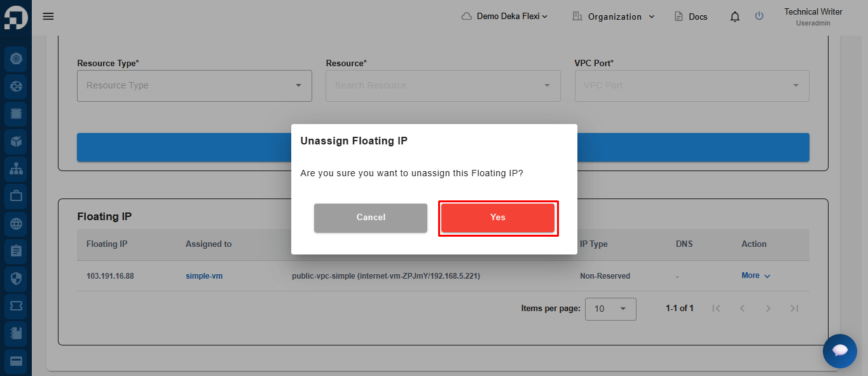Image resolution: width=868 pixels, height=376 pixels.
Task: Click the chip processor sidebar icon
Action: coord(16,114)
